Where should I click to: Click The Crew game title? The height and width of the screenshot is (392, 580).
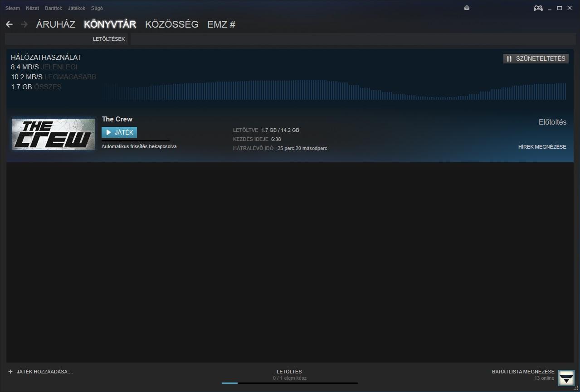(x=117, y=119)
